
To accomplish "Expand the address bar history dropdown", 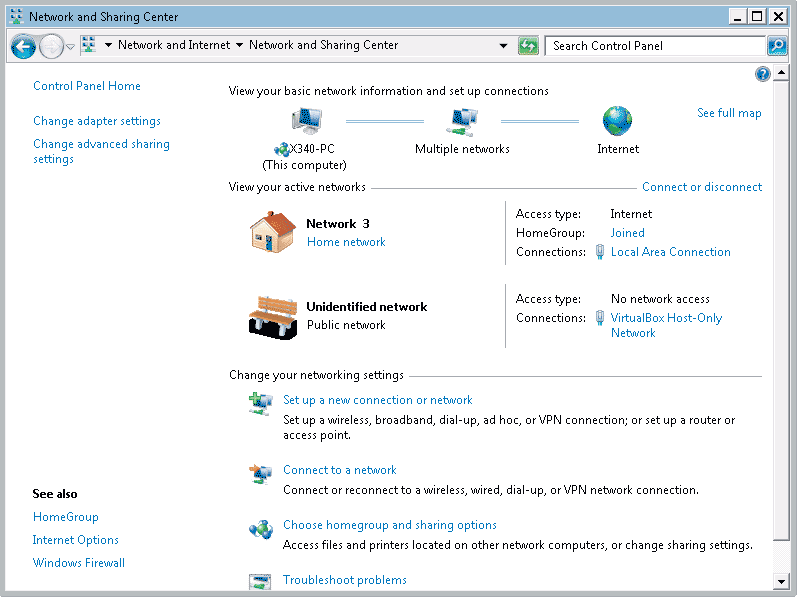I will [503, 46].
